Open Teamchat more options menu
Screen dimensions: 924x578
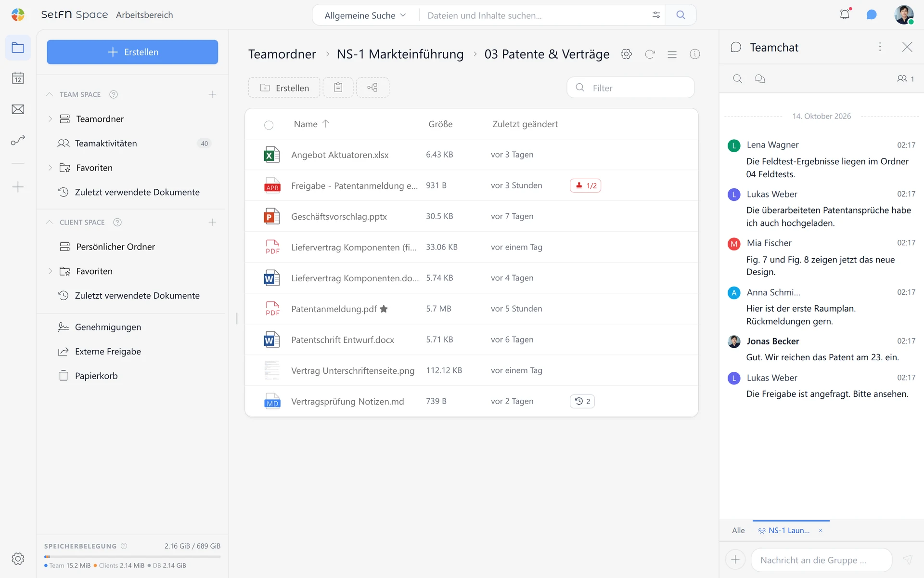pos(880,47)
